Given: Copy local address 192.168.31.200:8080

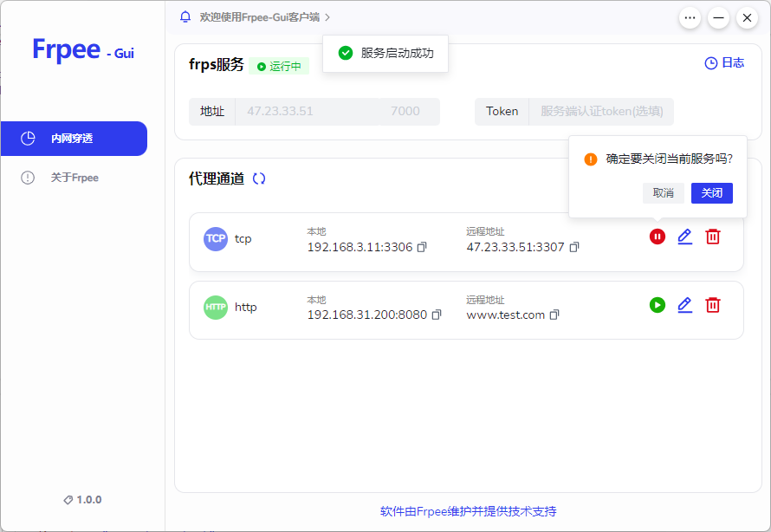Looking at the screenshot, I should coord(437,315).
